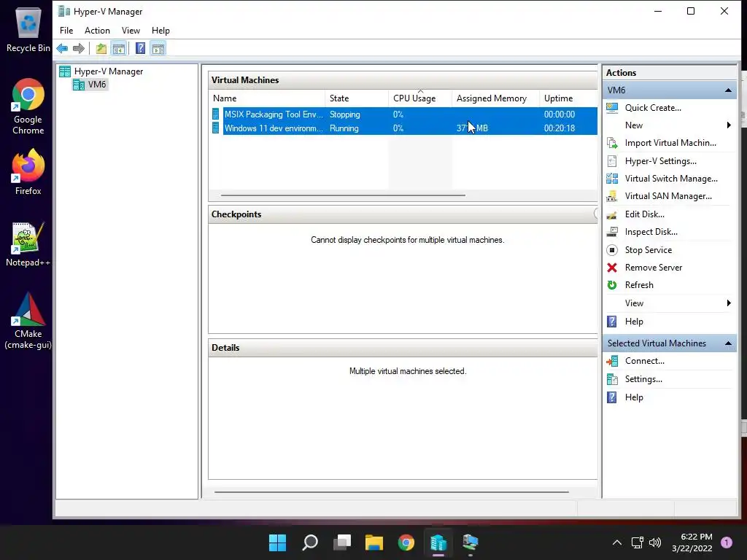Expand the New submenu arrow
This screenshot has height=560, width=747.
(729, 125)
